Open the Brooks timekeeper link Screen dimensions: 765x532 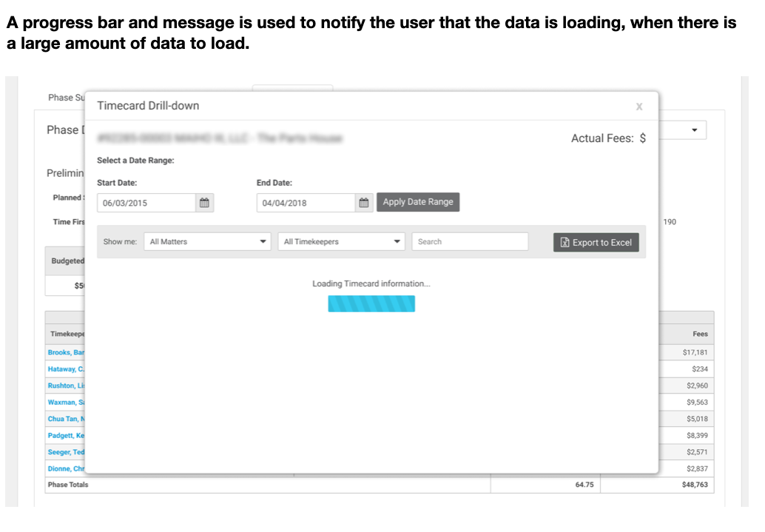[66, 353]
